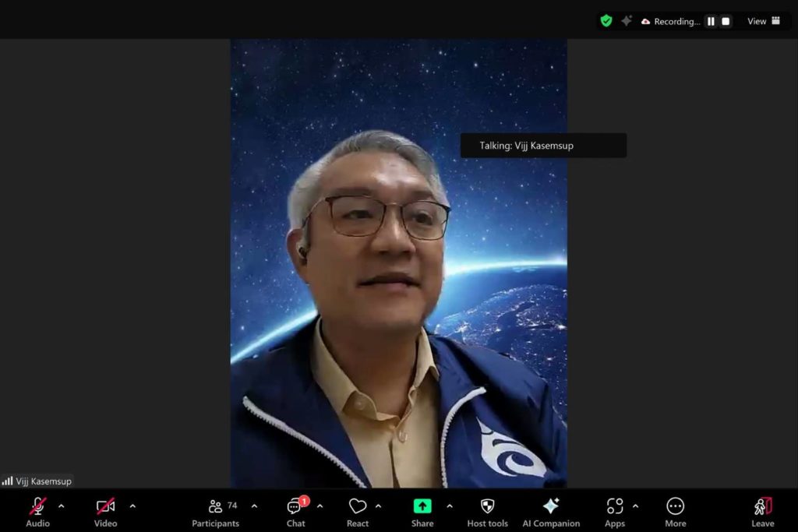Start screen sharing with the Share button
798x532 pixels.
pyautogui.click(x=422, y=513)
